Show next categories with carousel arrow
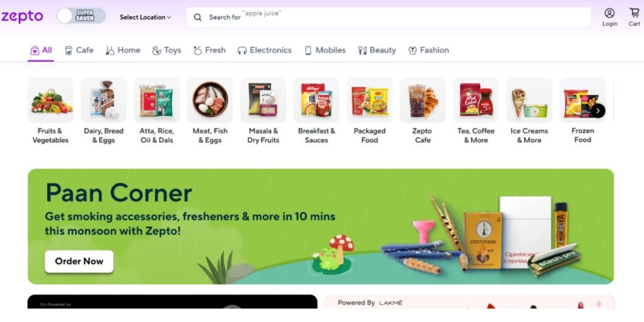 pyautogui.click(x=598, y=111)
